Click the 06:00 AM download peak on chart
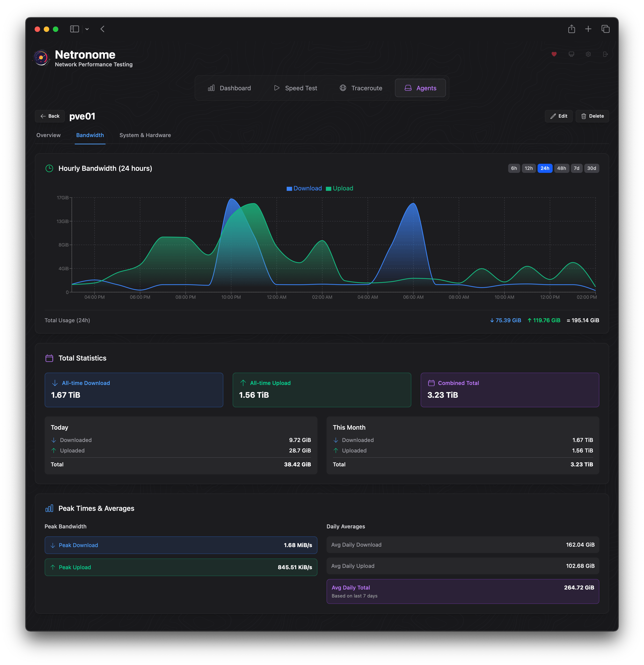The height and width of the screenshot is (665, 644). tap(413, 204)
